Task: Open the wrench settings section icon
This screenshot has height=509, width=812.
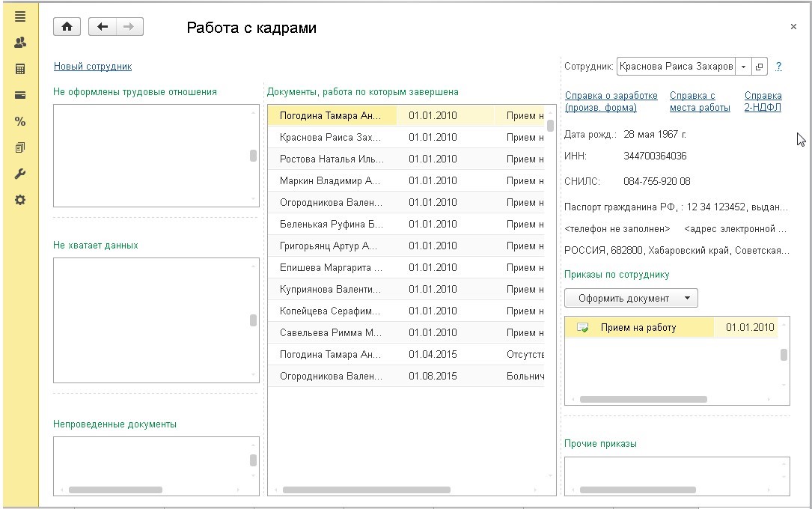Action: [x=20, y=174]
